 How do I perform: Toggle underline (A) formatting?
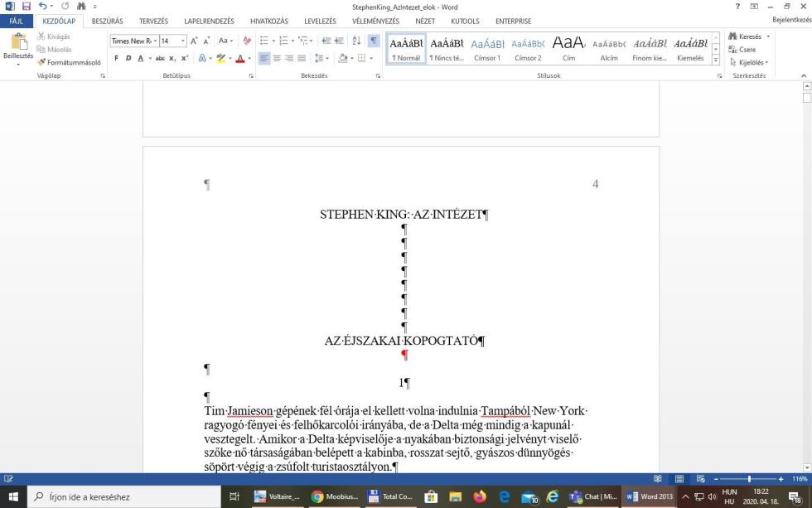coord(140,59)
